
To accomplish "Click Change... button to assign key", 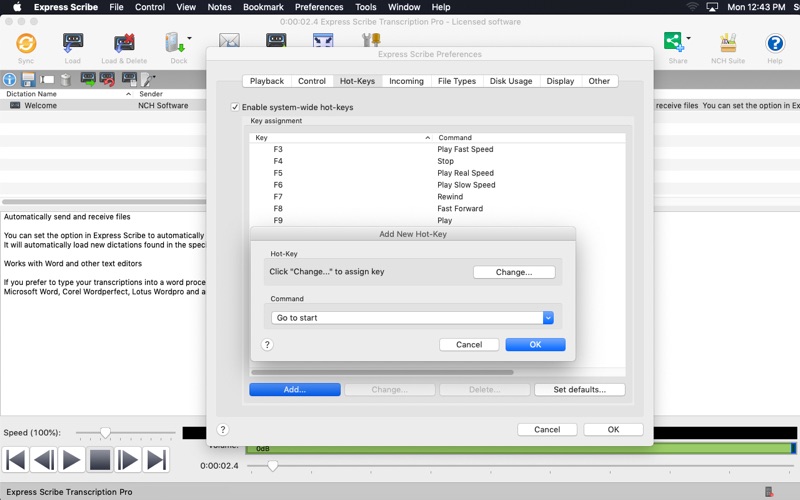I will 514,272.
